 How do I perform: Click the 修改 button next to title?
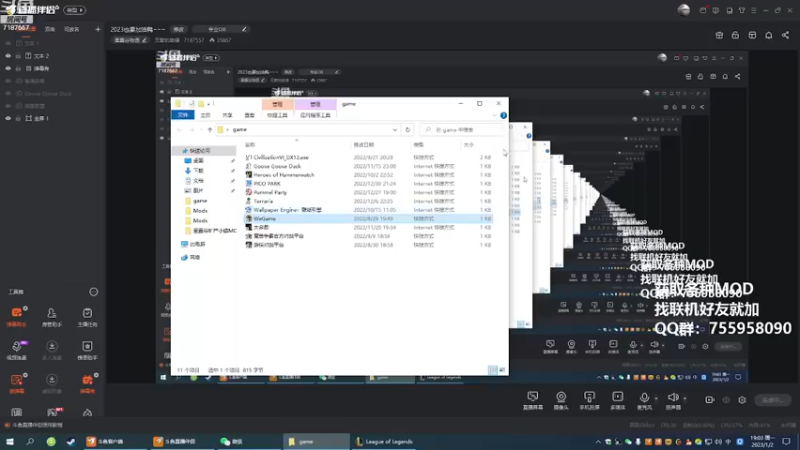pos(179,29)
